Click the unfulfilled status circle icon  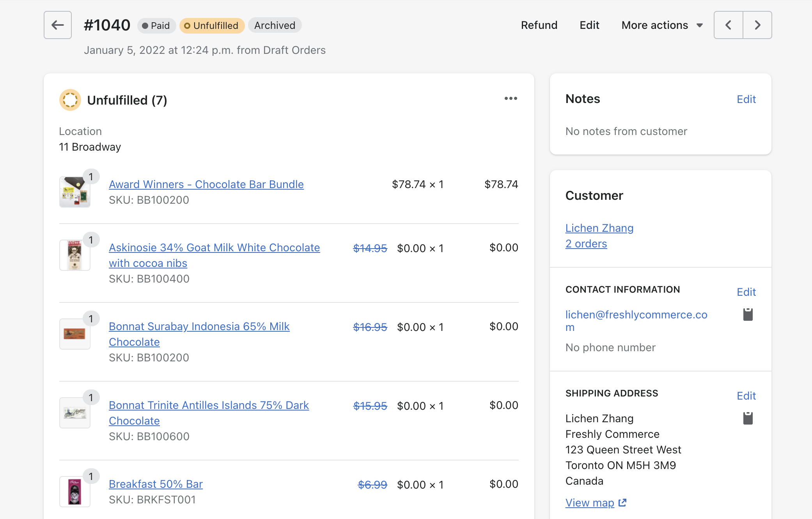[x=70, y=100]
